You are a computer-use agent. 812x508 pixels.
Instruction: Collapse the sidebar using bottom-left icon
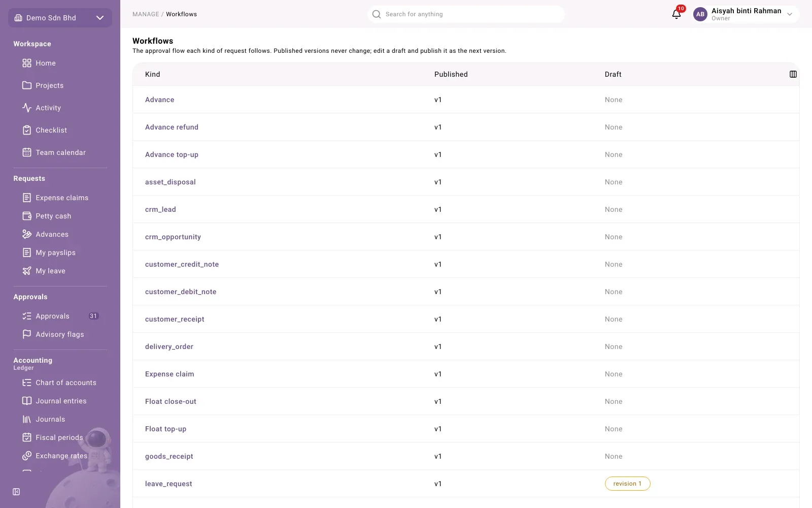pos(16,492)
